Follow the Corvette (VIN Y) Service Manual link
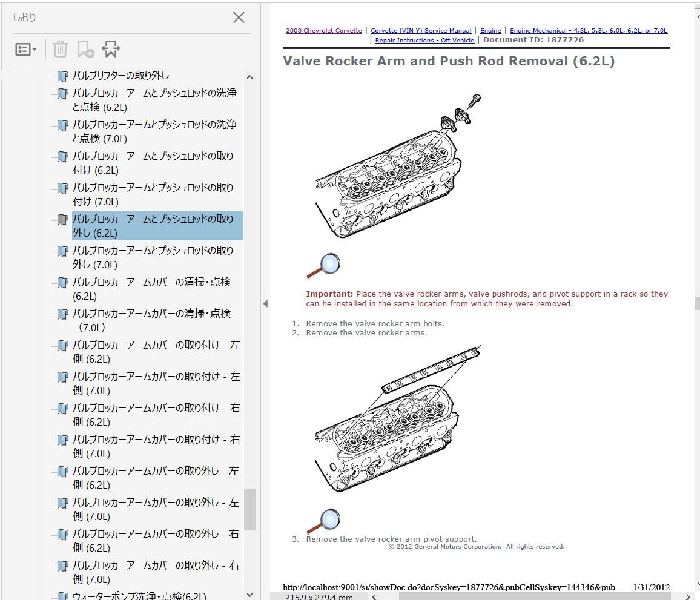Viewport: 700px width, 600px height. (x=420, y=30)
